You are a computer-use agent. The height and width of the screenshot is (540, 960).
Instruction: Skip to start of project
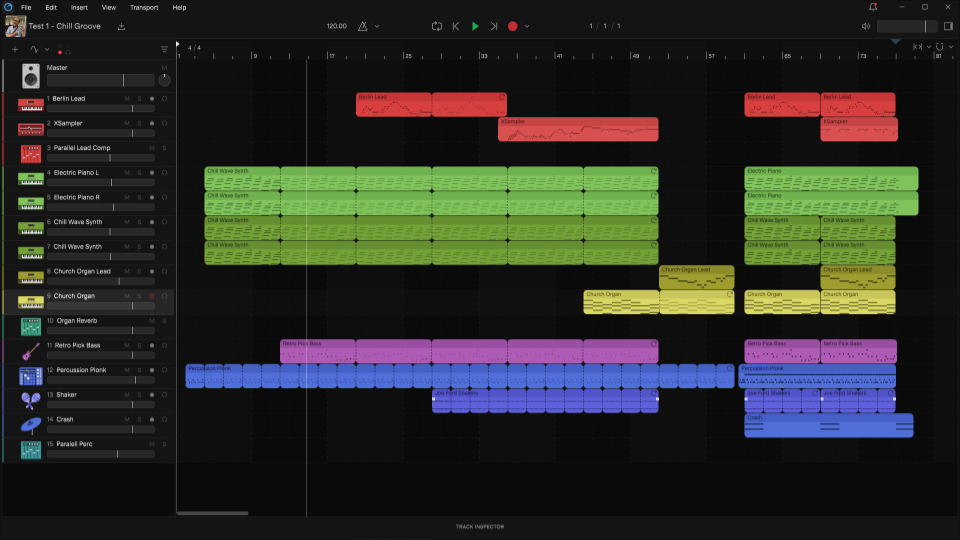coord(456,26)
